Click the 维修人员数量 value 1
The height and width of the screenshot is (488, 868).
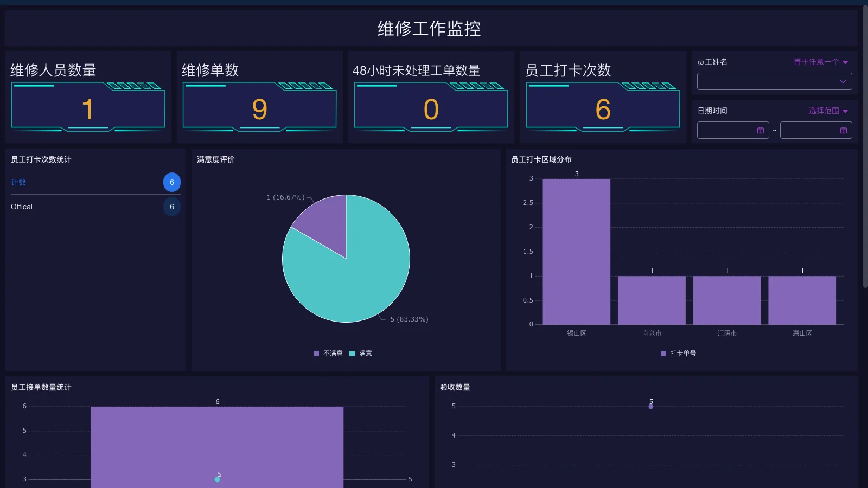tap(88, 110)
